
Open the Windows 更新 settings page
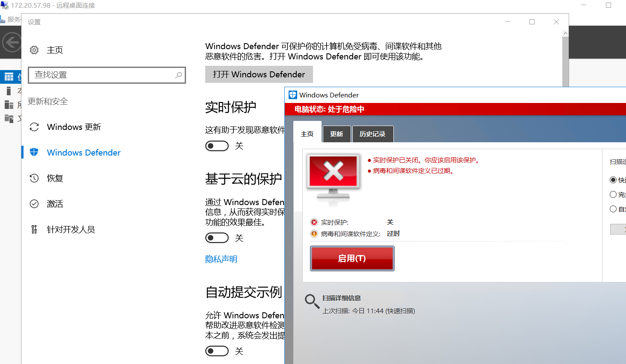click(74, 127)
